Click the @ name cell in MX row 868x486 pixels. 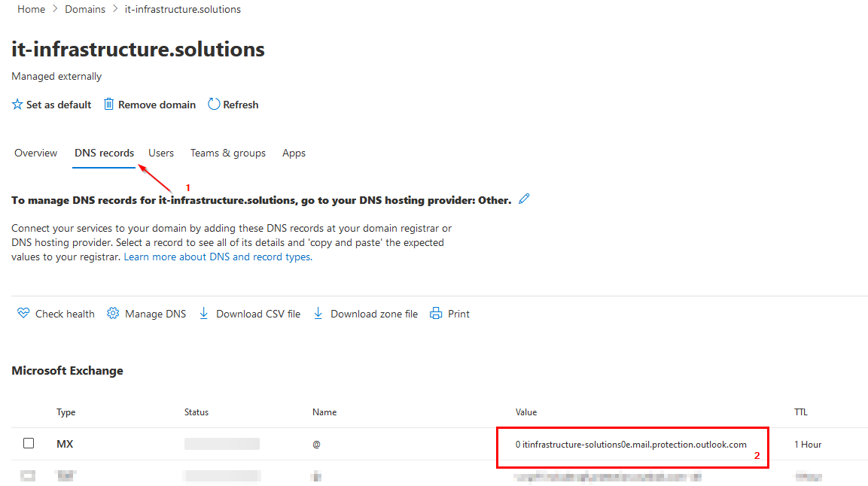316,445
